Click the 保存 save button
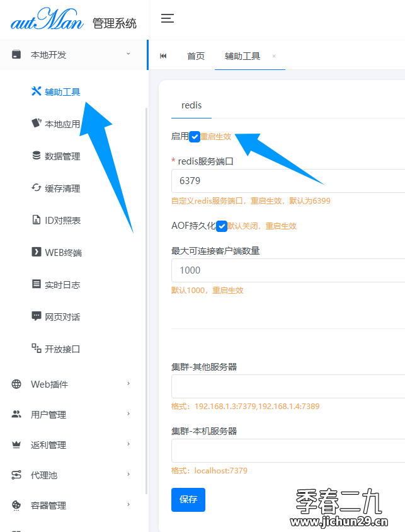 pos(188,499)
